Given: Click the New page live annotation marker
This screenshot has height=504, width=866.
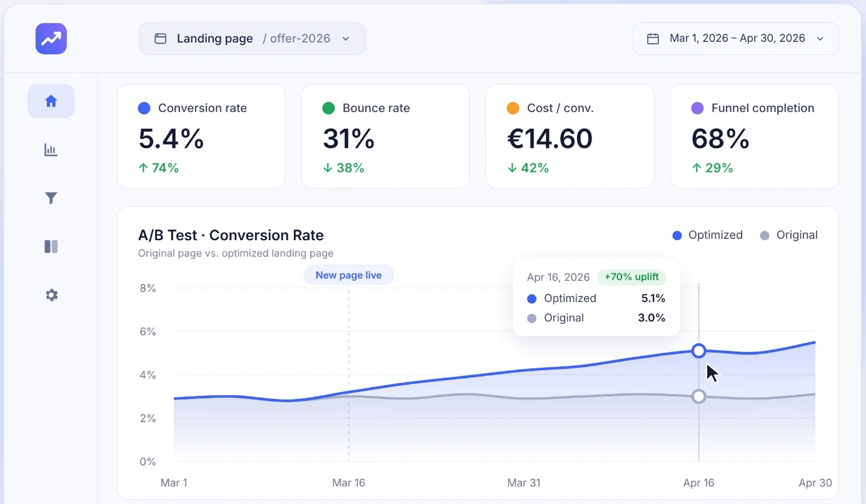Looking at the screenshot, I should click(349, 275).
